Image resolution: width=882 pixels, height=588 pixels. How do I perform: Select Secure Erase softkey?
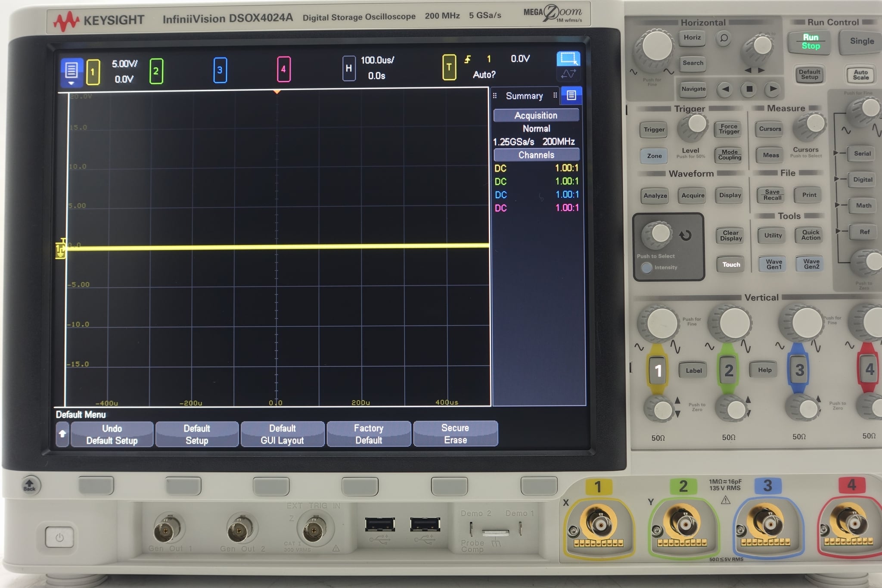click(455, 433)
